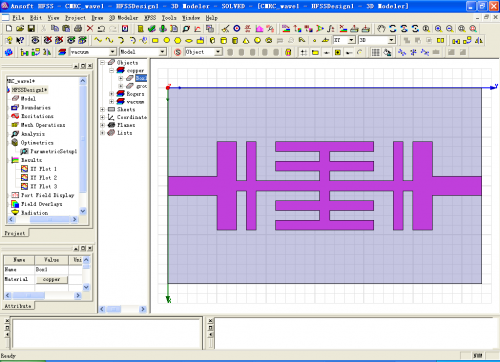500x362 pixels.
Task: Collapse the copper material node
Action: coord(112,71)
